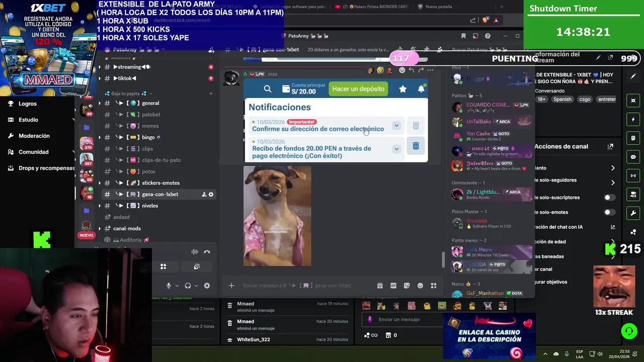
Task: Disconnect from the voice call
Action: coord(207,252)
